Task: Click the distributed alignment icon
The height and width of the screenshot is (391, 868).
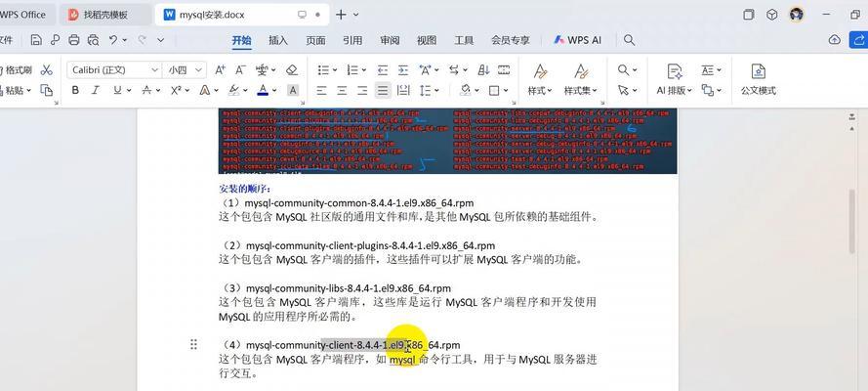Action: pos(403,90)
